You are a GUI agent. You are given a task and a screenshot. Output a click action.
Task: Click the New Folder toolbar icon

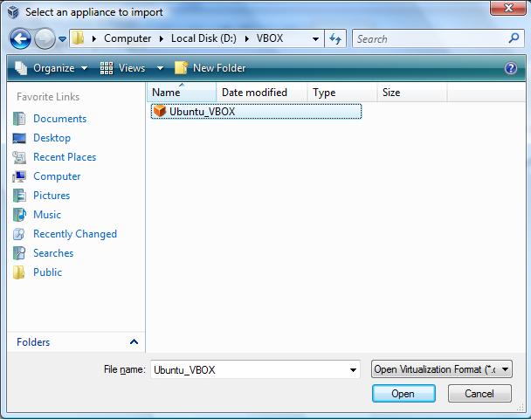(181, 68)
